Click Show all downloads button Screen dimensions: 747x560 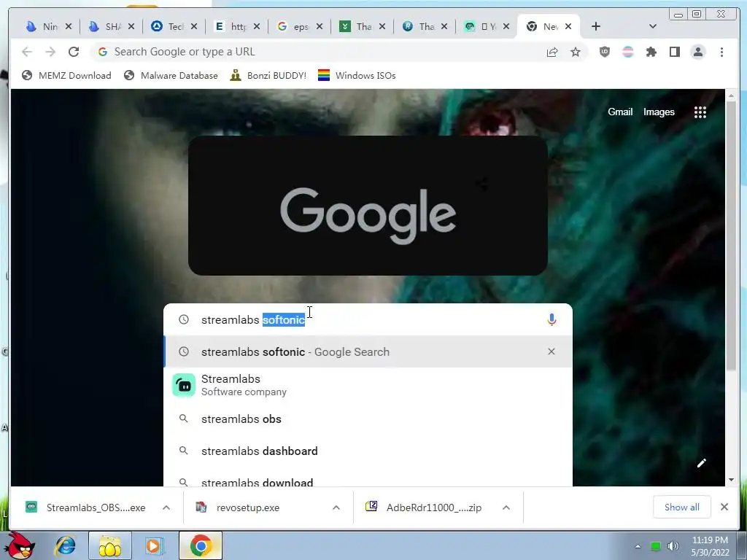(682, 507)
